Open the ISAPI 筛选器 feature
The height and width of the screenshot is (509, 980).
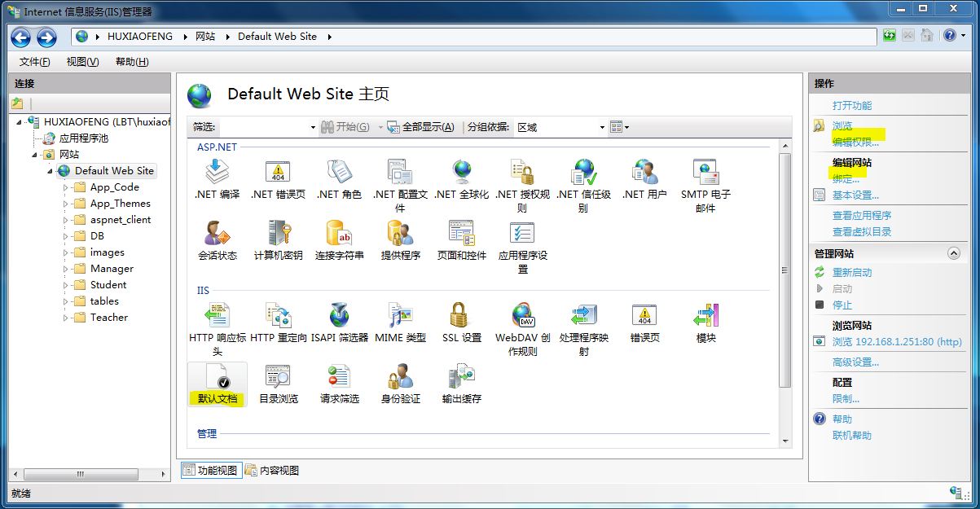[x=340, y=318]
